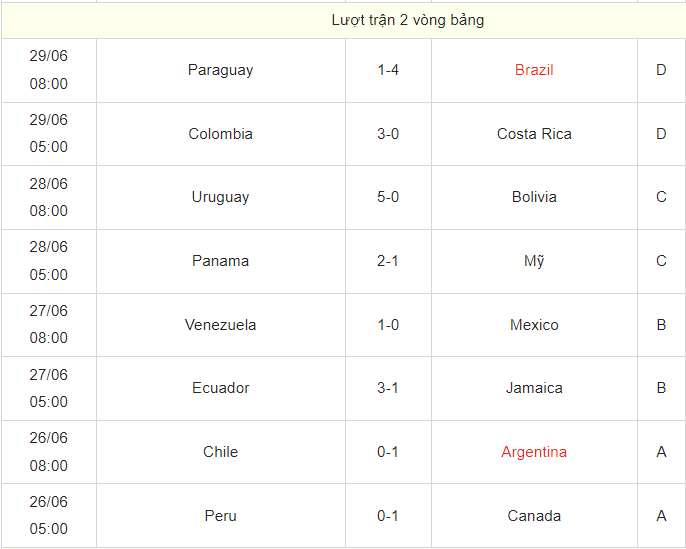Select the Jamaica team name

click(x=534, y=388)
